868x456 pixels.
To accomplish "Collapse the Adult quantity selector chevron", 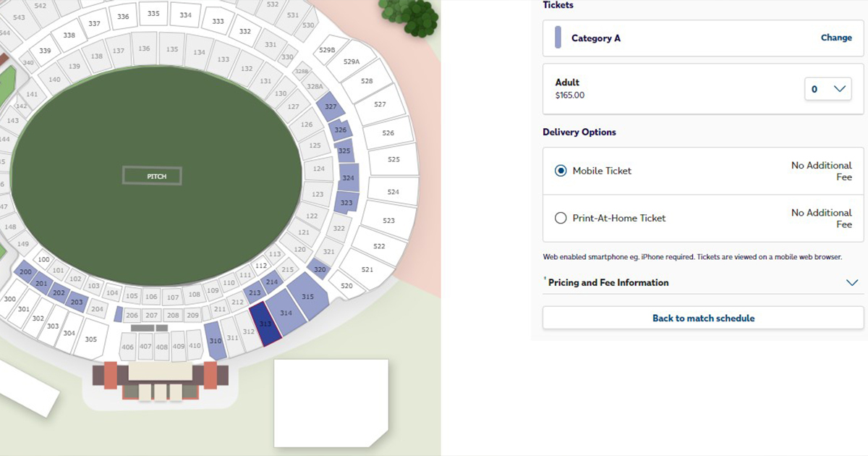I will coord(838,88).
